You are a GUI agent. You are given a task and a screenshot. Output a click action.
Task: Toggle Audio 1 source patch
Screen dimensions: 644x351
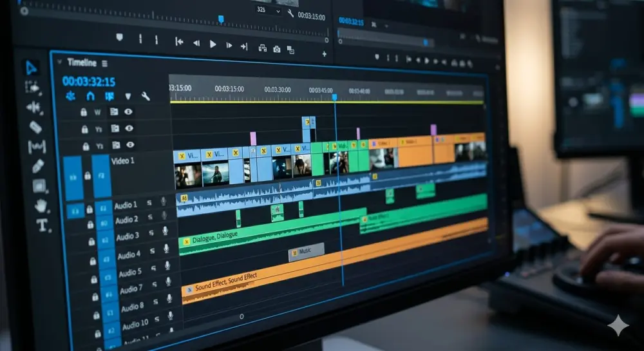click(75, 211)
